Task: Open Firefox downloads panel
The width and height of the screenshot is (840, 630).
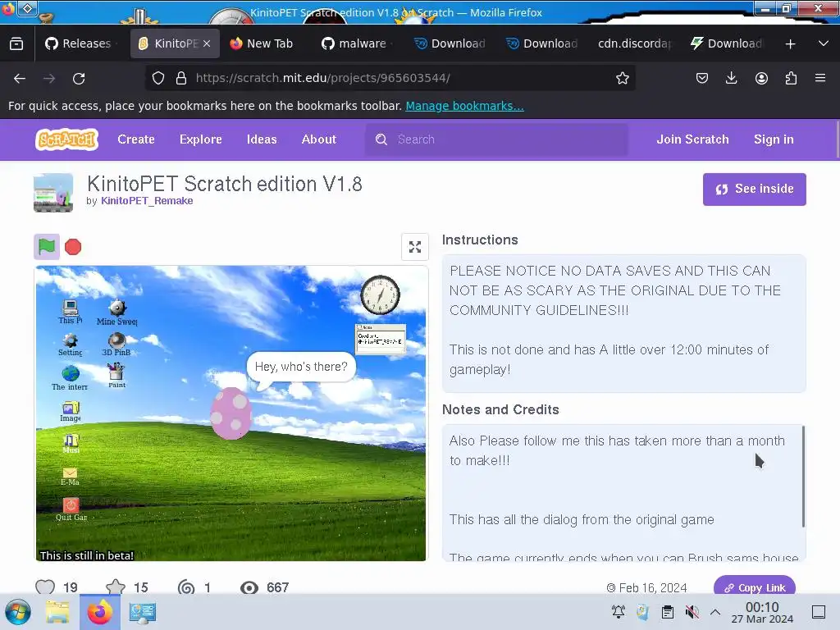Action: click(x=731, y=78)
